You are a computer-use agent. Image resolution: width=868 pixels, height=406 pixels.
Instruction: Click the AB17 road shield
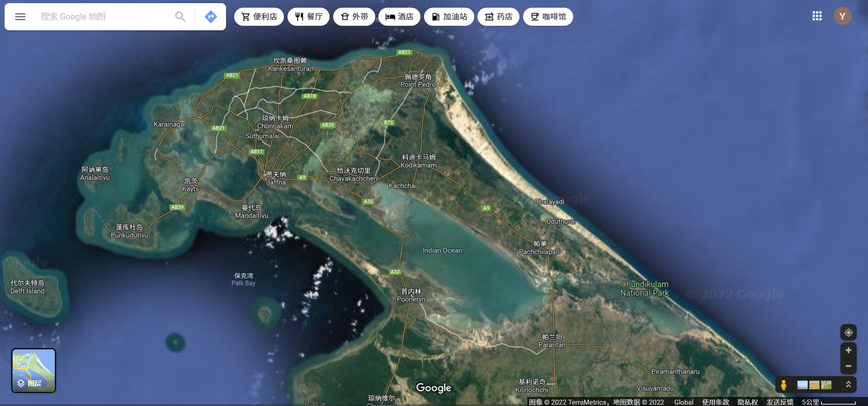click(256, 151)
